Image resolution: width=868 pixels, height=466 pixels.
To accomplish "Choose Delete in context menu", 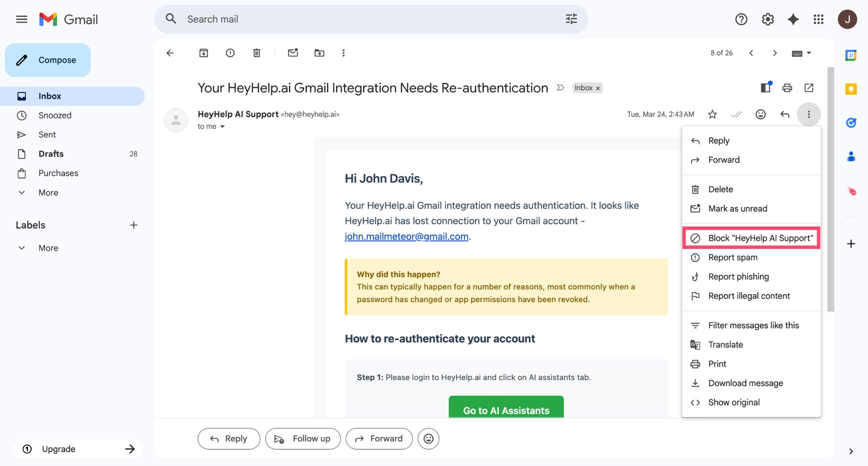I will pyautogui.click(x=751, y=189).
